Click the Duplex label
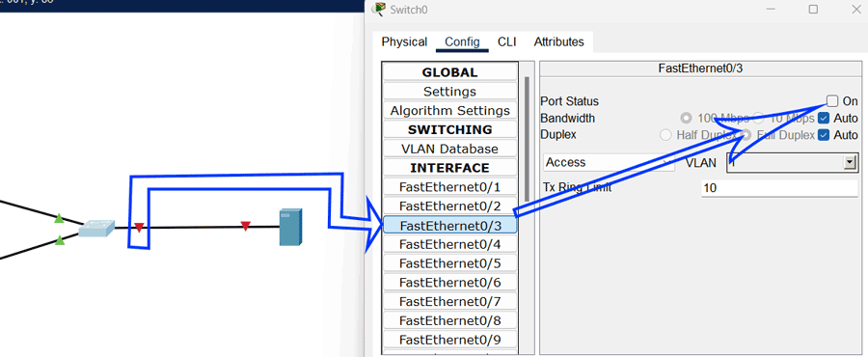 click(558, 134)
